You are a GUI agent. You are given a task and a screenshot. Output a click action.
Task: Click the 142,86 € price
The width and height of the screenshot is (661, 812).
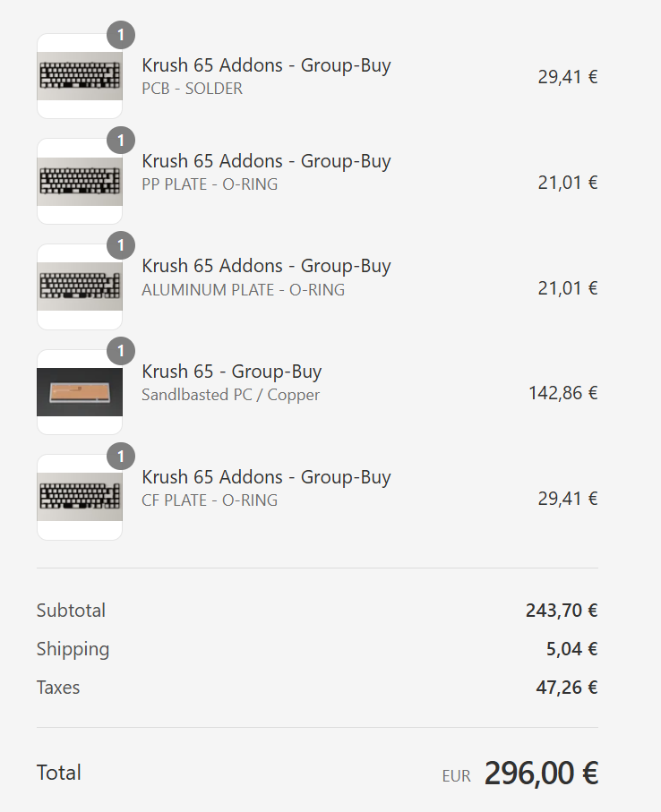pyautogui.click(x=562, y=393)
